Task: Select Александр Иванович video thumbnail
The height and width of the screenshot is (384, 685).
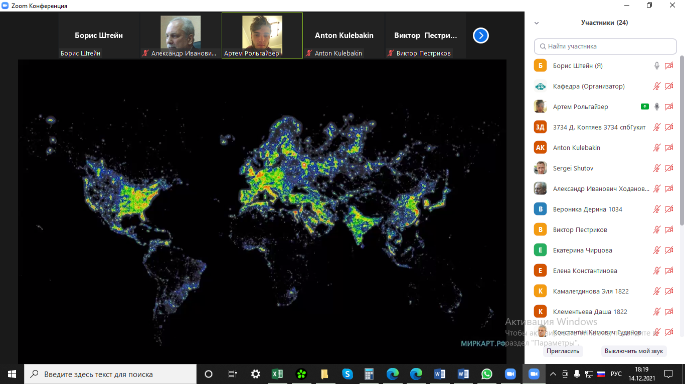Action: point(180,35)
